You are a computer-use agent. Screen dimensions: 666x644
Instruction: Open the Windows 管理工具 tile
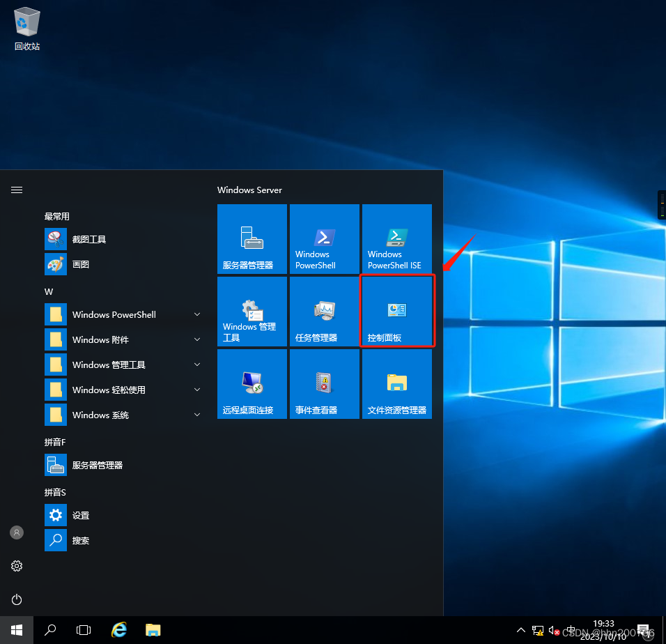coord(252,312)
